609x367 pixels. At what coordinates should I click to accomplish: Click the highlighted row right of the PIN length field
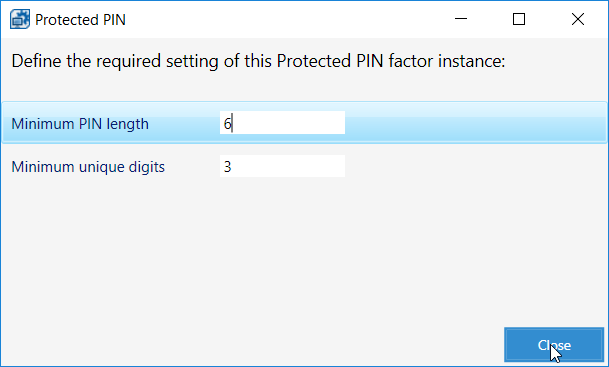[x=475, y=123]
